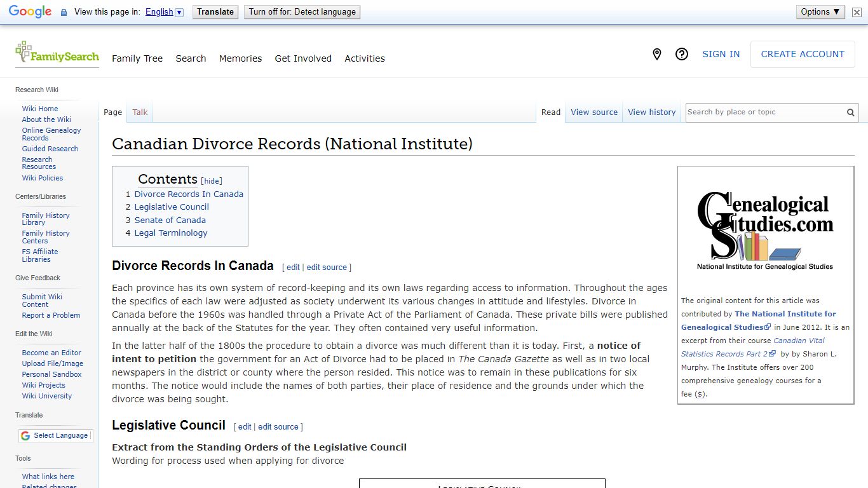Click the Canadian Divorce Records page title
The image size is (868, 488).
[292, 144]
